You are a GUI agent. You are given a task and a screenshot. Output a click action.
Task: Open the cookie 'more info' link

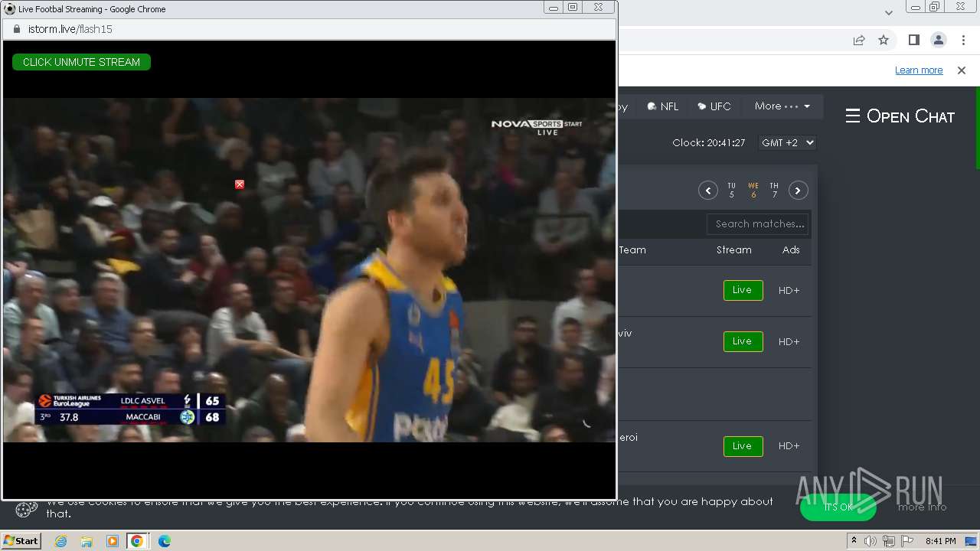[922, 507]
